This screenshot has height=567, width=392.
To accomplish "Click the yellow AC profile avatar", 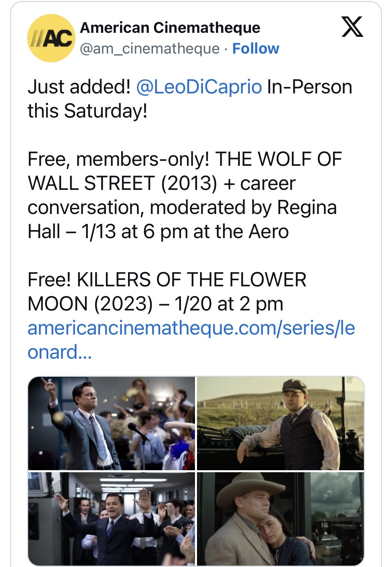I will coord(51,38).
